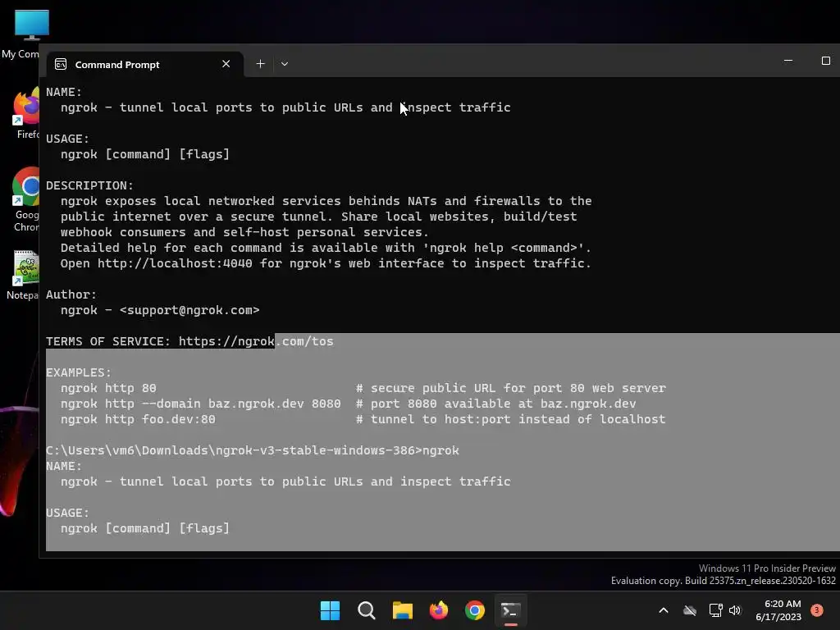Click the Command Prompt tab icon

point(61,64)
